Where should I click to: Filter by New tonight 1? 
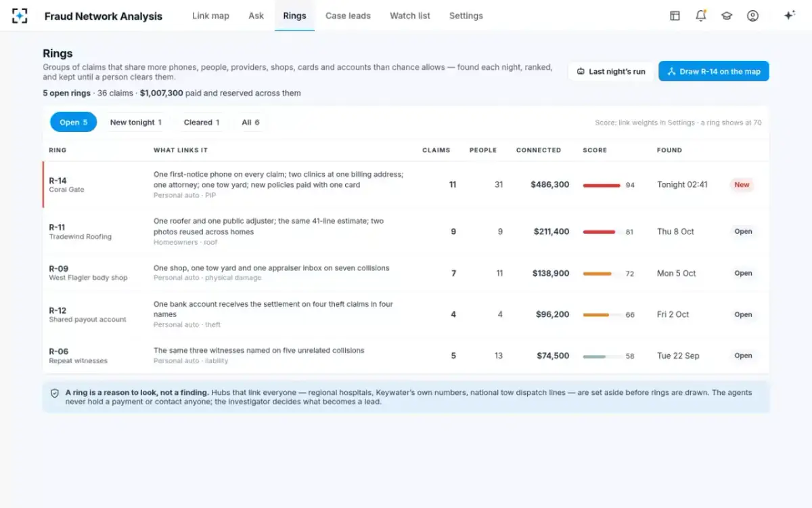coord(135,122)
